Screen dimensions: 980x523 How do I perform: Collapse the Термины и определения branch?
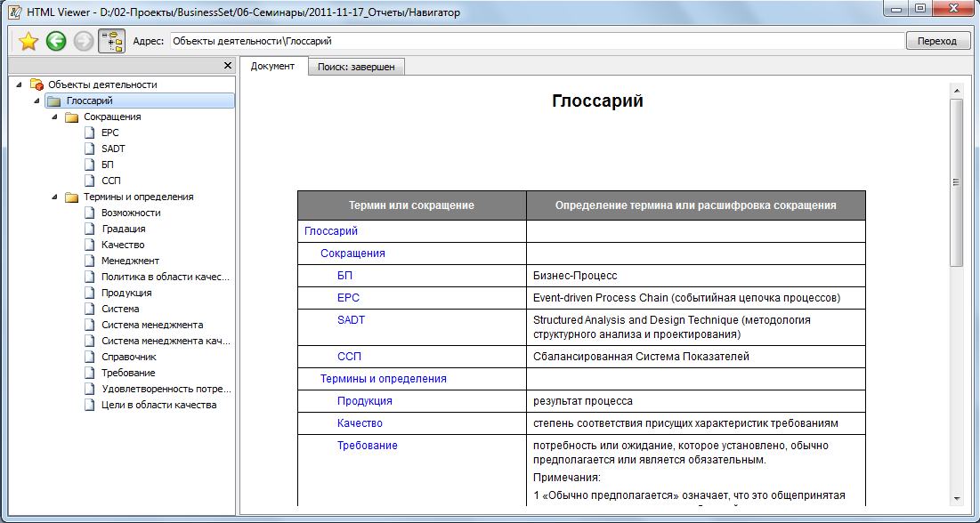[x=53, y=197]
